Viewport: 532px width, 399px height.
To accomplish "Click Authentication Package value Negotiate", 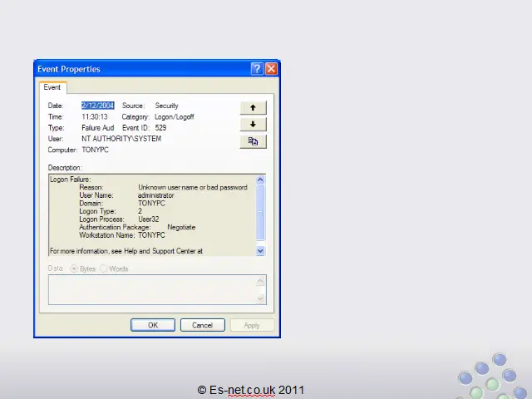I will pyautogui.click(x=181, y=227).
